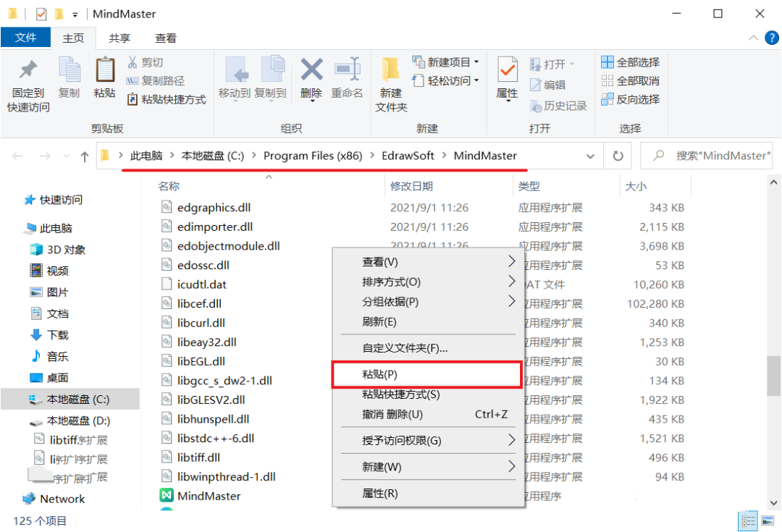Click Paste shortcut (粘贴快捷方式) in ribbon
Image resolution: width=782 pixels, height=532 pixels.
166,99
